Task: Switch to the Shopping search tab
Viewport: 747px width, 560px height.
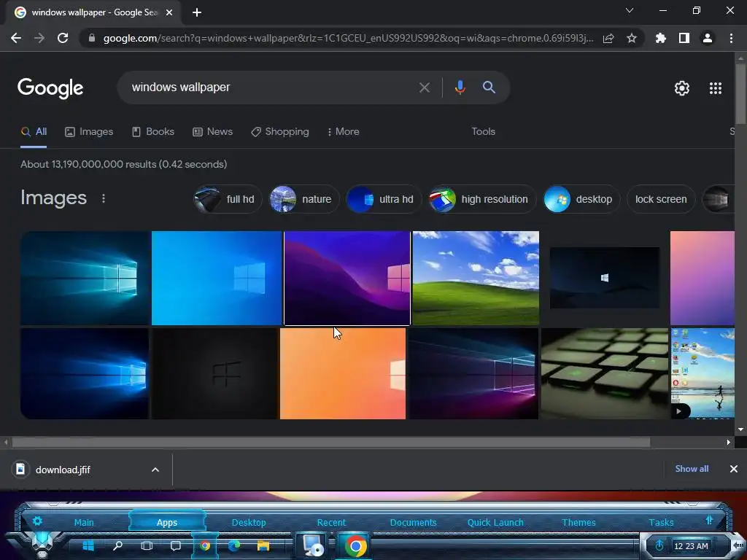Action: tap(280, 131)
